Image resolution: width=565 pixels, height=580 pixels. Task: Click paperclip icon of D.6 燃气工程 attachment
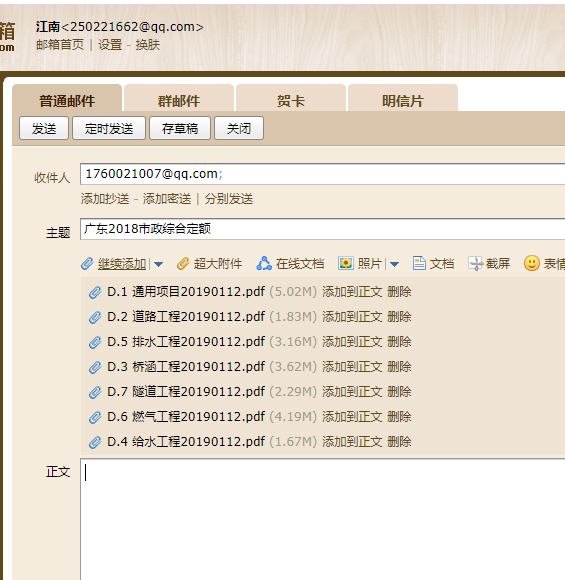tap(95, 417)
